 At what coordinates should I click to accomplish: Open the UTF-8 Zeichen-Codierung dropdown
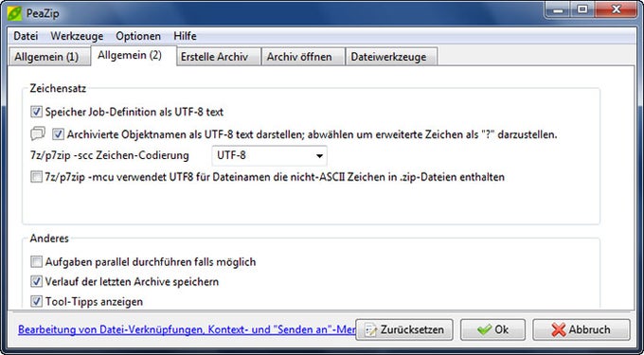click(x=269, y=156)
